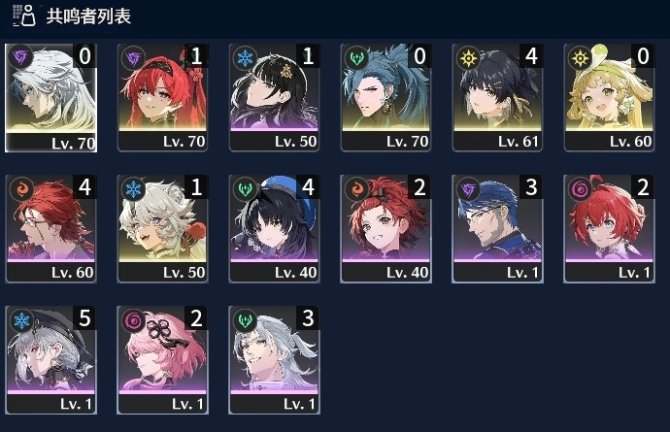Click the resonator list header icon
Image resolution: width=670 pixels, height=432 pixels.
click(x=24, y=16)
